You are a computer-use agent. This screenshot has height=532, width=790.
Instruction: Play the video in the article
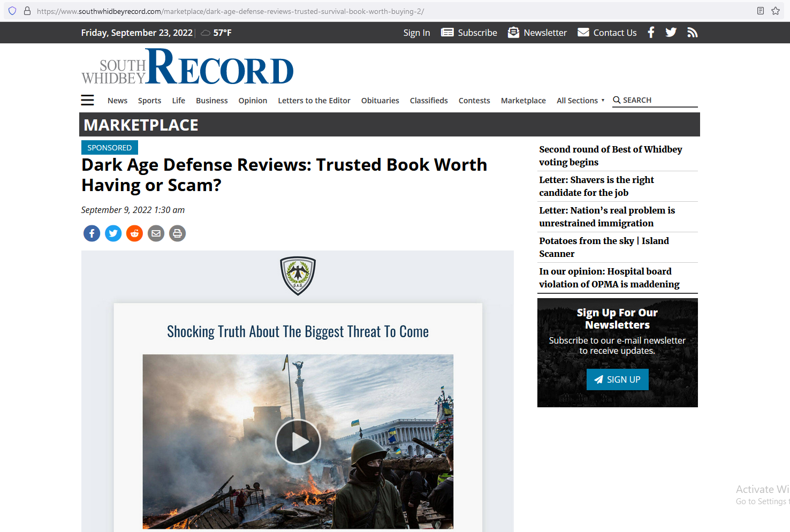point(298,442)
